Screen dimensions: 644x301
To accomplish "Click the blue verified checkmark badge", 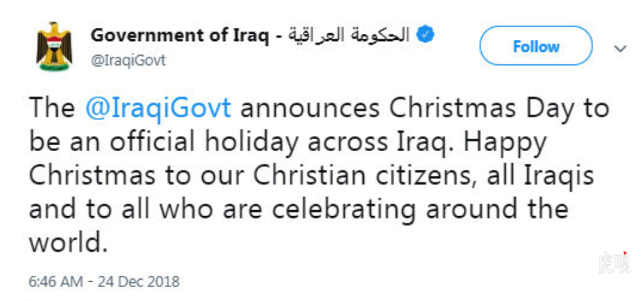I will tap(425, 35).
